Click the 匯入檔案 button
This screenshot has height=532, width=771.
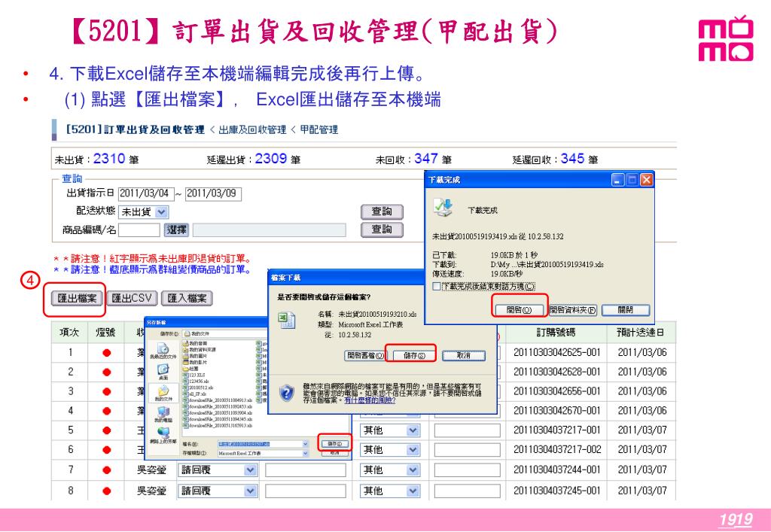click(x=187, y=298)
